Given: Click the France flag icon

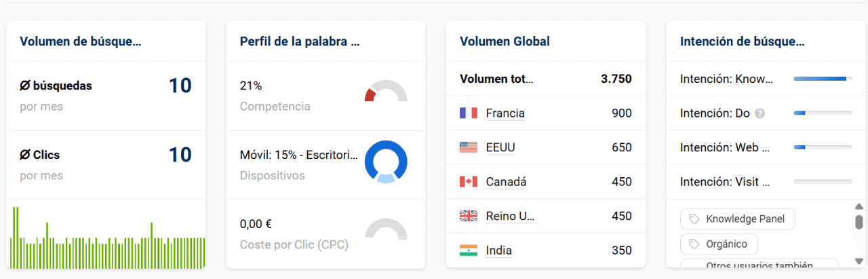Looking at the screenshot, I should [469, 113].
